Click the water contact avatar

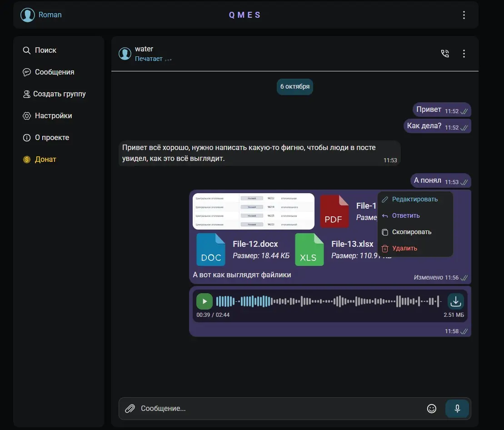point(125,54)
